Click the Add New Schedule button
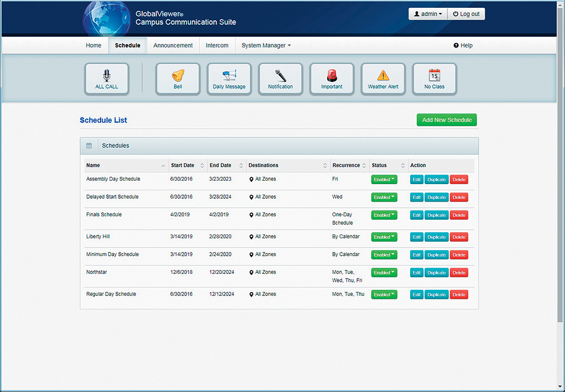Viewport: 565px width, 392px height. pos(446,120)
